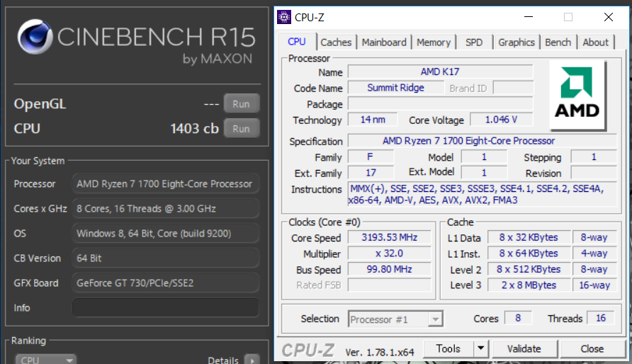Click the CB Version field showing 64 Bit
632x364 pixels.
[166, 258]
